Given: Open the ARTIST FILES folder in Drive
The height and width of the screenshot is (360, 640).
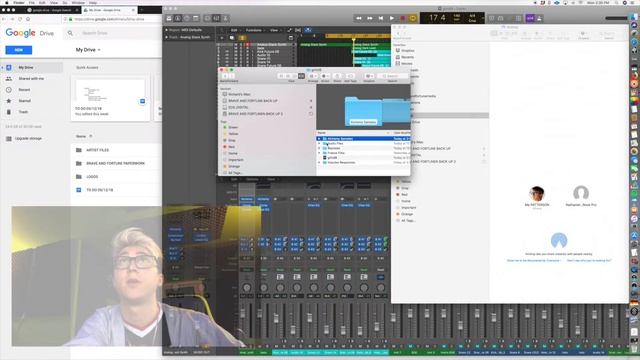Looking at the screenshot, I should pyautogui.click(x=97, y=150).
